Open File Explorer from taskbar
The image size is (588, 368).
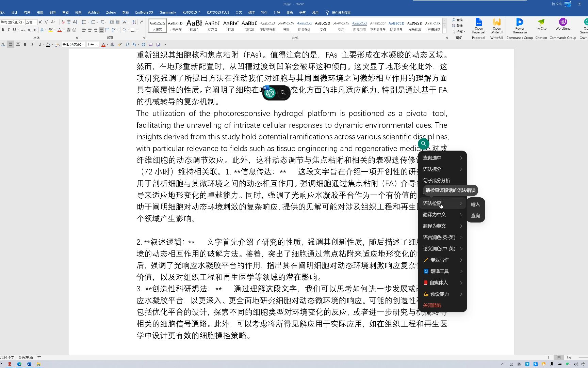click(38, 364)
